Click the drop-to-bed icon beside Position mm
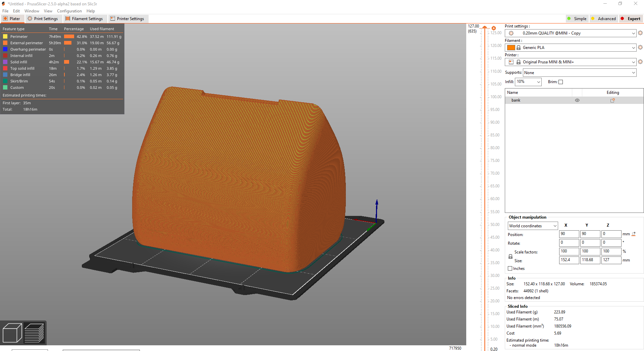 pos(634,234)
